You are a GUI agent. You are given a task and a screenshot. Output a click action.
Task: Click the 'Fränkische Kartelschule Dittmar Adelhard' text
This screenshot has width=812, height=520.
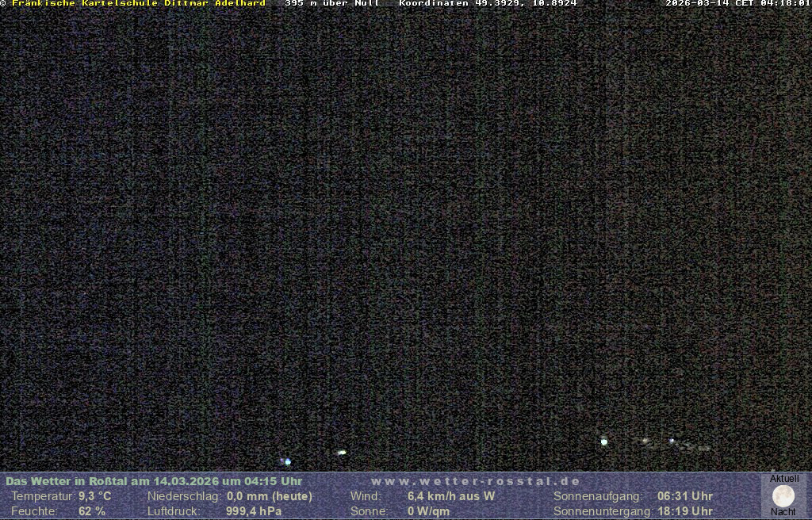click(x=139, y=3)
